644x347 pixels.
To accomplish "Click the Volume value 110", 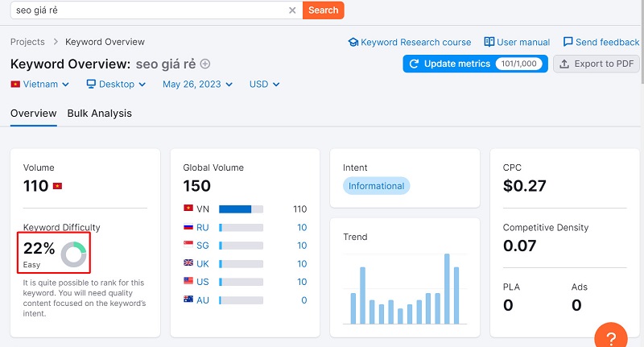I will [35, 186].
